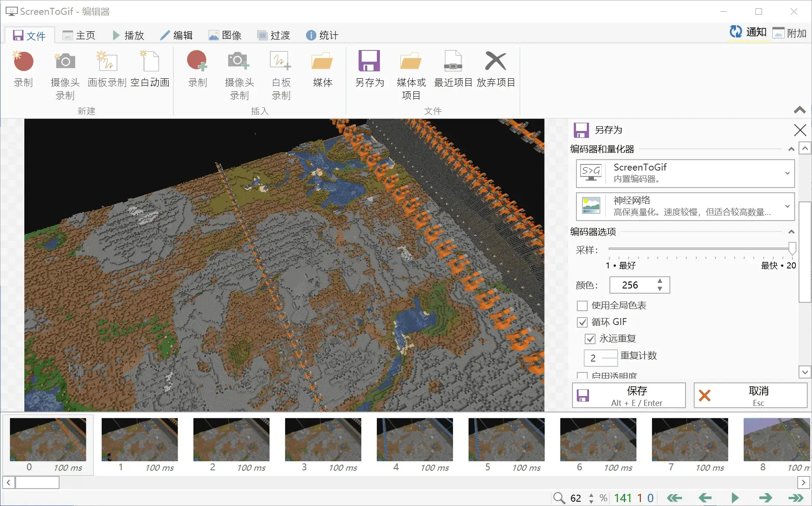Enable 使用全局色表 checkbox
Screen dimensions: 812x506
tap(582, 306)
